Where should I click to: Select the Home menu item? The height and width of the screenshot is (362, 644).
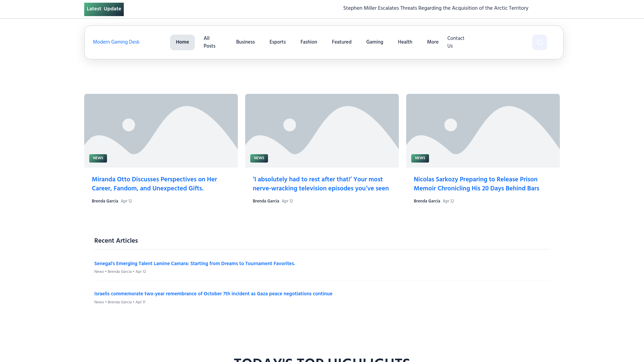[182, 42]
